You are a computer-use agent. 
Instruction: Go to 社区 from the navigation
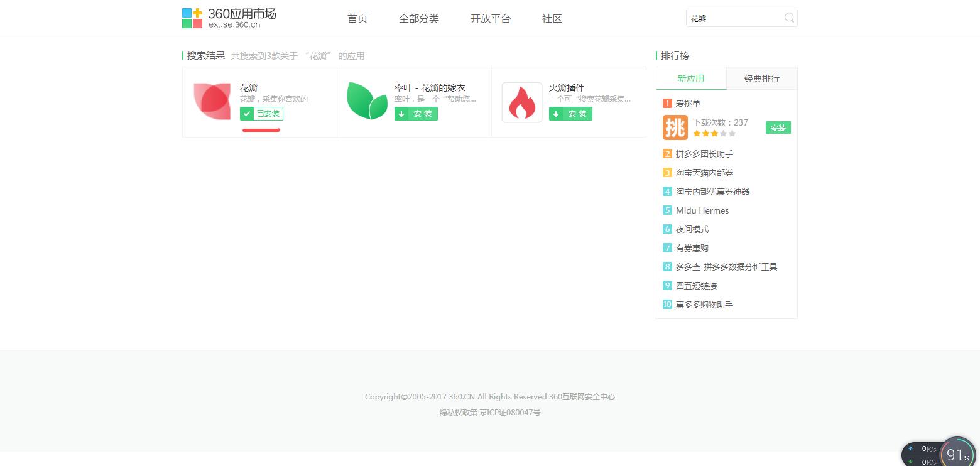(551, 18)
